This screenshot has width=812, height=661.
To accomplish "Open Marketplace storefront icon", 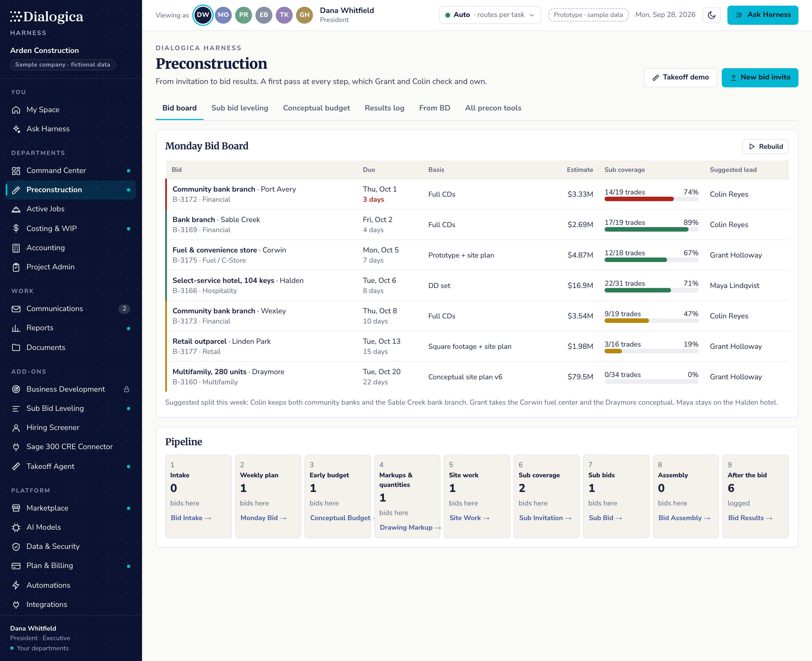I will click(16, 508).
